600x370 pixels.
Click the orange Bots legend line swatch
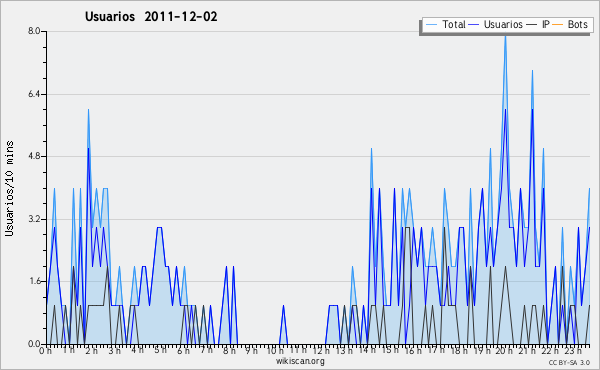click(x=558, y=25)
